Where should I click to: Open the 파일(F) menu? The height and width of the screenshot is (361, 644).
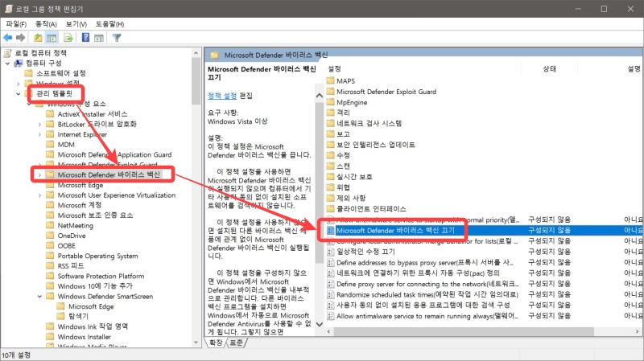16,24
